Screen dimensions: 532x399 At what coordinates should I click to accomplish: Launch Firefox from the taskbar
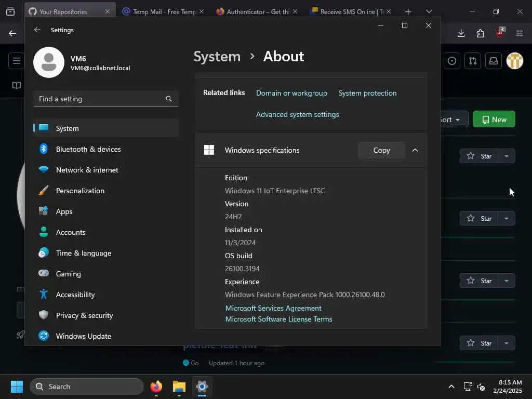pyautogui.click(x=156, y=387)
